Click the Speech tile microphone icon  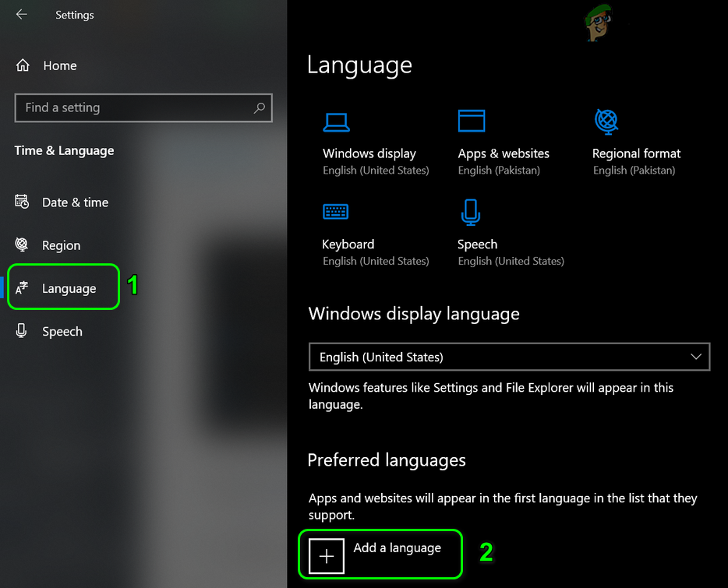[x=471, y=213]
